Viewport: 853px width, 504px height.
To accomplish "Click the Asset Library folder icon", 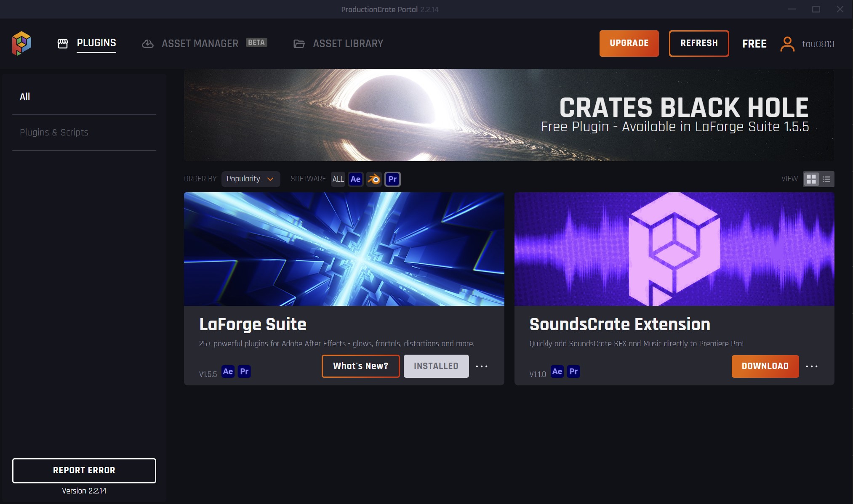I will [299, 43].
